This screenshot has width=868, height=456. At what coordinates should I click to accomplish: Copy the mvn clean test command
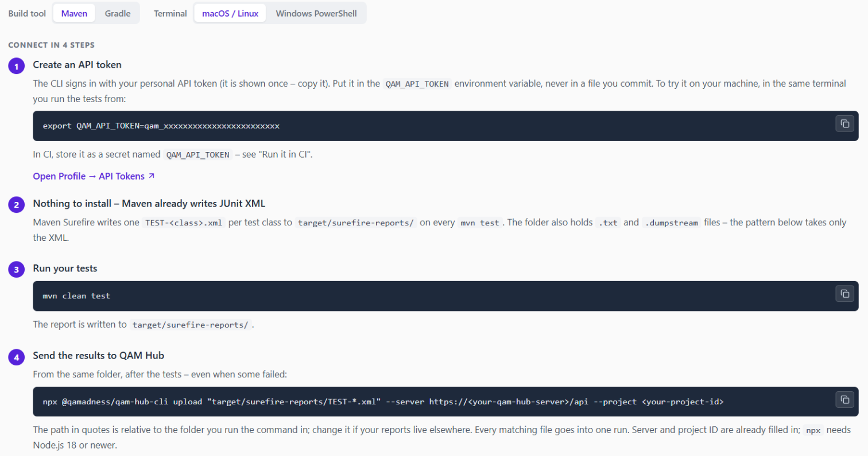[x=844, y=294]
